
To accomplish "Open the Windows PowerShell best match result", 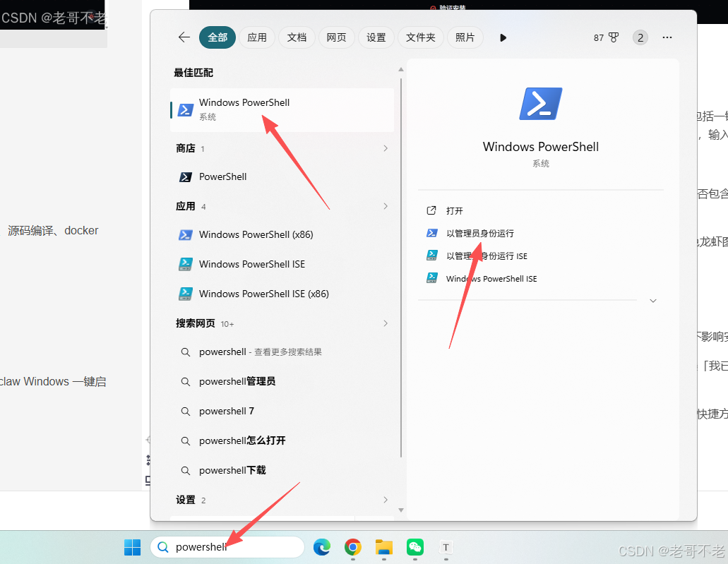I will click(x=282, y=109).
